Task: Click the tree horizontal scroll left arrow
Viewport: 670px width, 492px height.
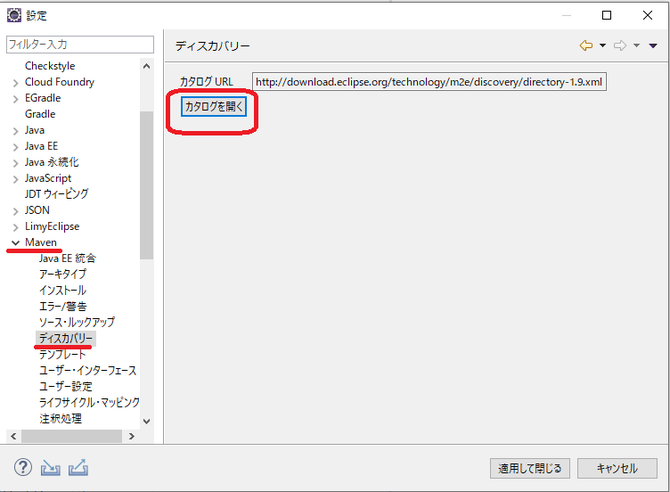Action: tap(14, 436)
